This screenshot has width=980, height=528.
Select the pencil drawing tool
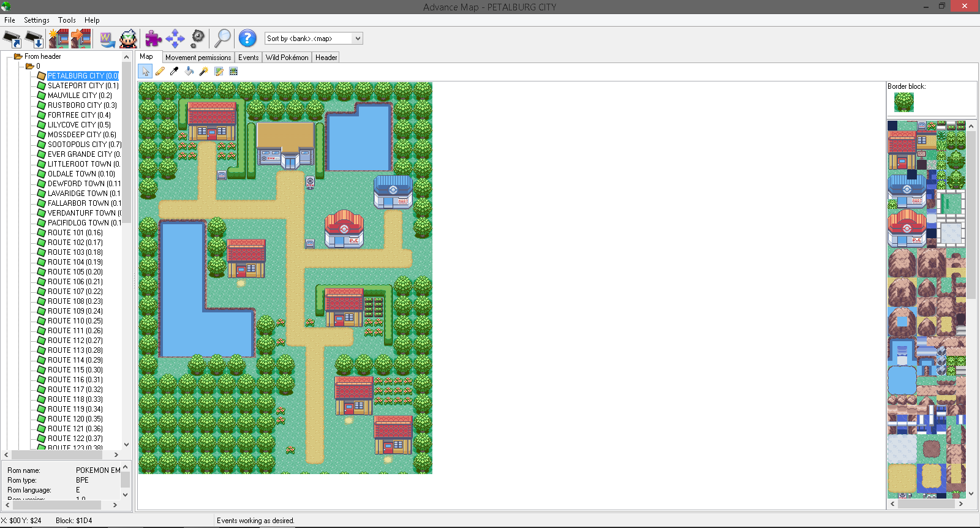tap(160, 72)
